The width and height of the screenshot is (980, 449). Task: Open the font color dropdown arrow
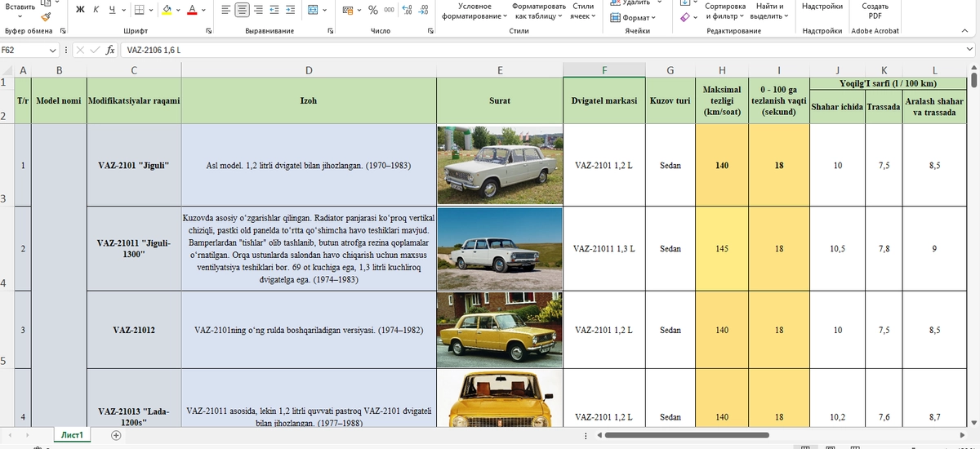(x=204, y=10)
